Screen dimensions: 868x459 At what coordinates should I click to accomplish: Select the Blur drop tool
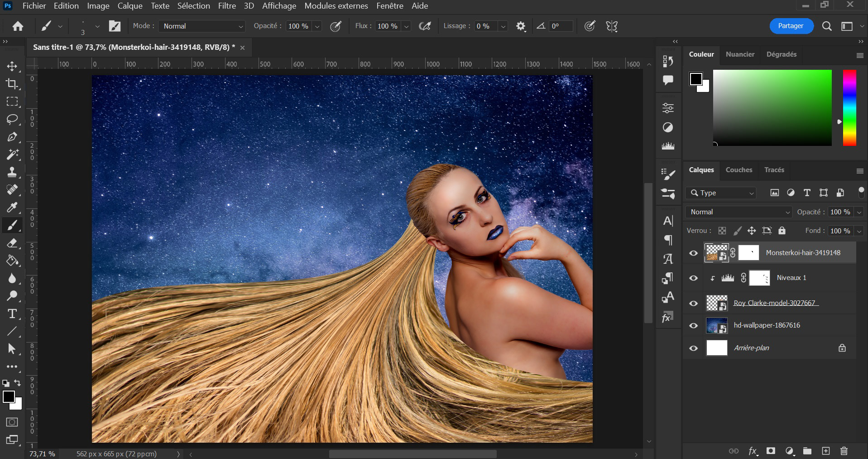tap(12, 278)
